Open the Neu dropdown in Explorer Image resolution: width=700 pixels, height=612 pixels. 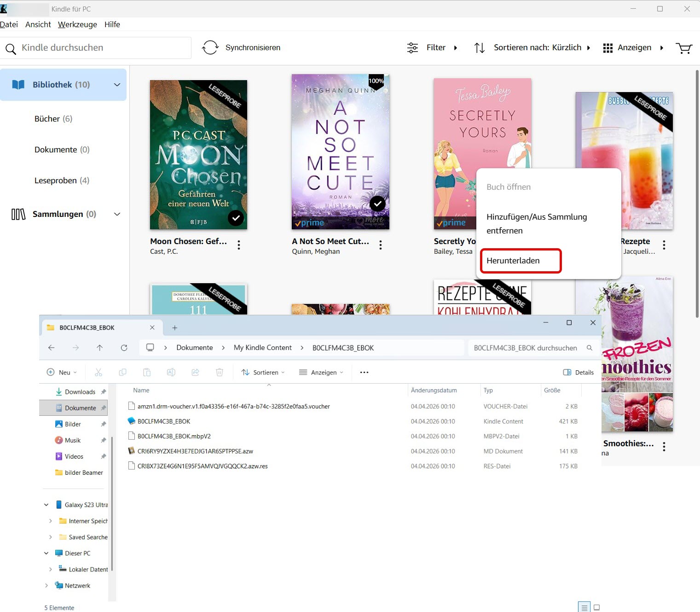62,372
